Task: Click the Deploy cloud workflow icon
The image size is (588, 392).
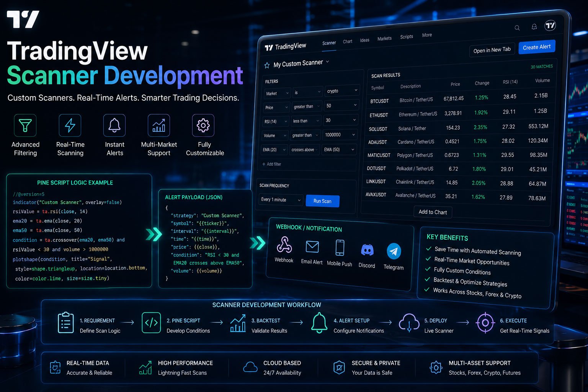Action: click(409, 322)
